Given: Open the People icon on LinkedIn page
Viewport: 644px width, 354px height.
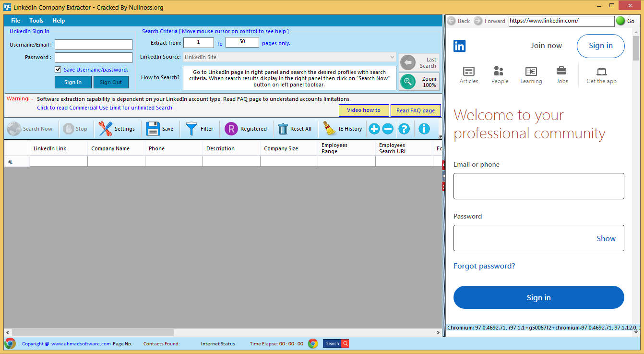Looking at the screenshot, I should point(499,71).
